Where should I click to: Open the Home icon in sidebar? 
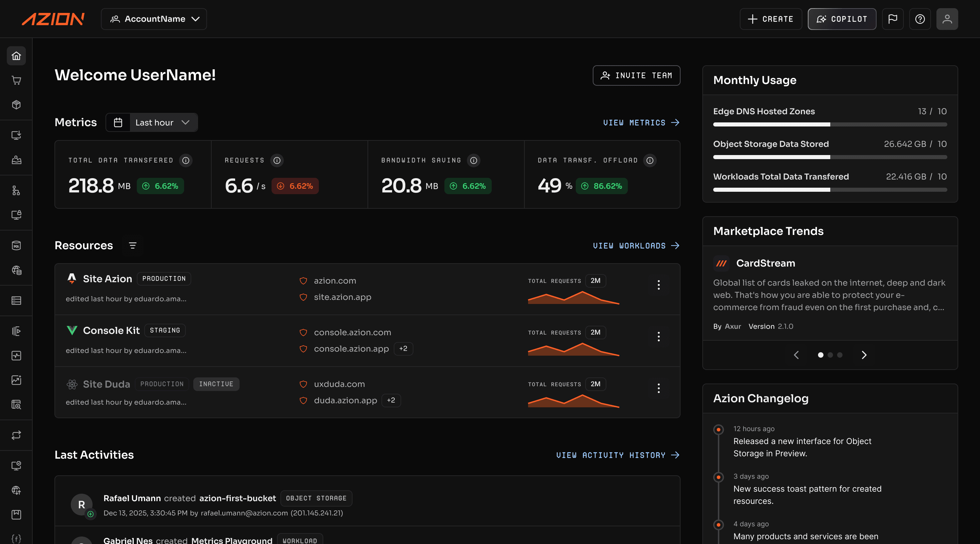coord(16,56)
